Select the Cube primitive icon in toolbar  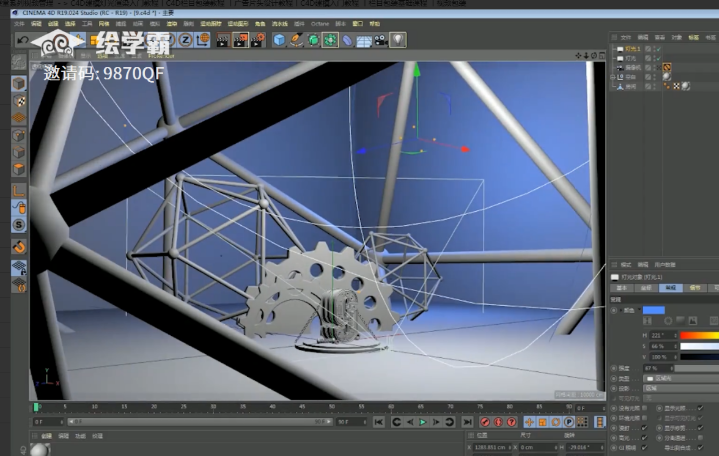tap(279, 40)
